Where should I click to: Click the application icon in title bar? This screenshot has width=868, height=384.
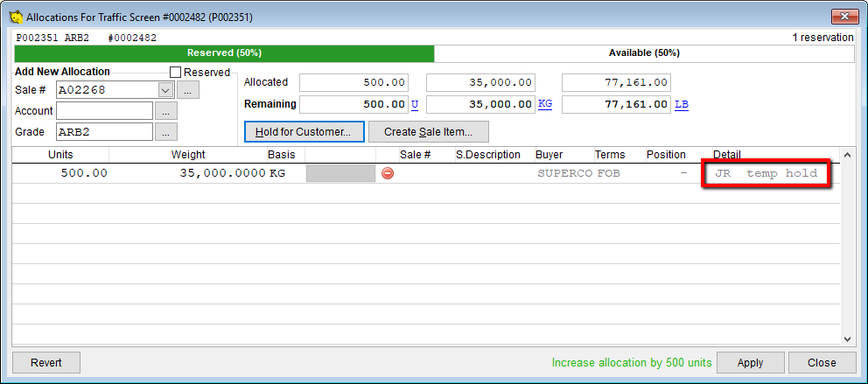16,17
